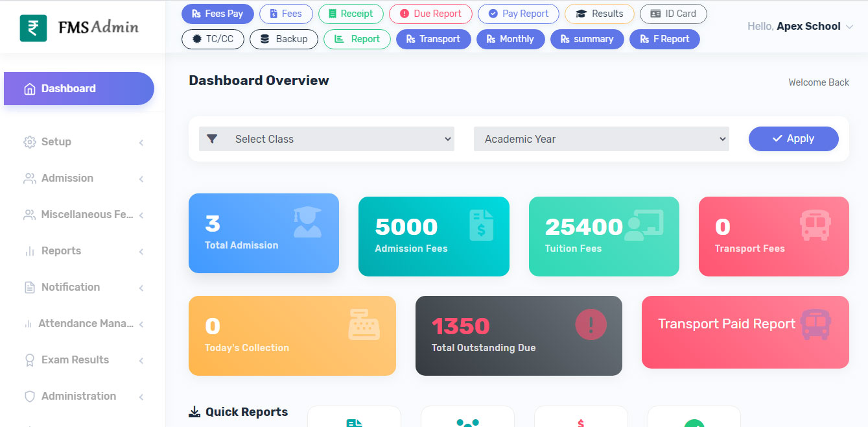Click the ID Card toolbar button
The width and height of the screenshot is (868, 427).
[673, 14]
